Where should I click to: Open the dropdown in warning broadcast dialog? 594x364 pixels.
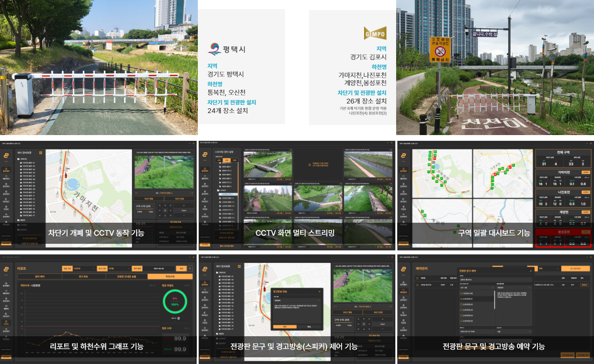pos(297,301)
